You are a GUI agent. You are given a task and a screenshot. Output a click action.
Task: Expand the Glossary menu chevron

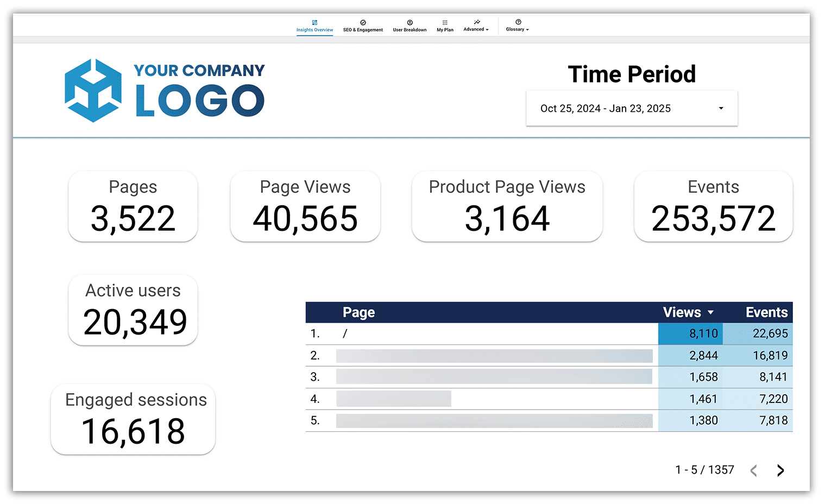pos(527,30)
